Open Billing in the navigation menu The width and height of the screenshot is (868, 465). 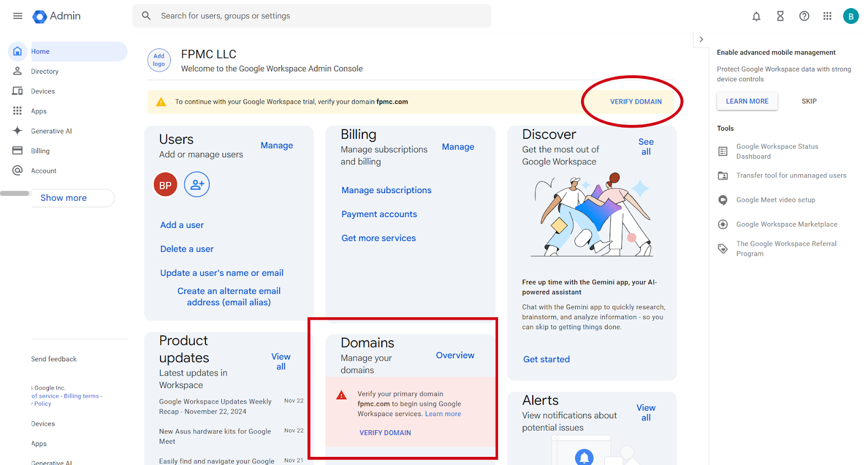(x=40, y=151)
